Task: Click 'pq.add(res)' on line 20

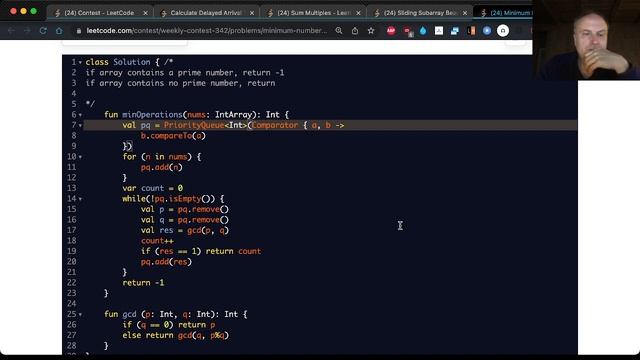Action: click(166, 262)
